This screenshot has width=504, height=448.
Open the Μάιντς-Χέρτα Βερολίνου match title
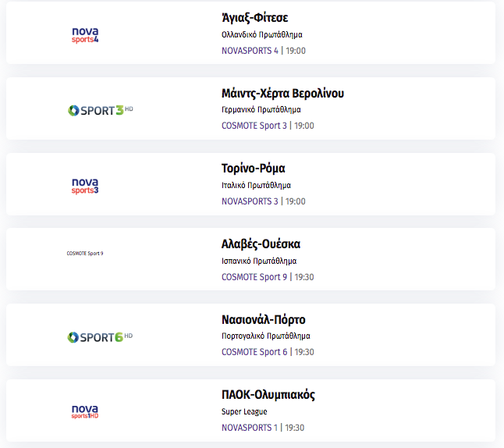[282, 93]
